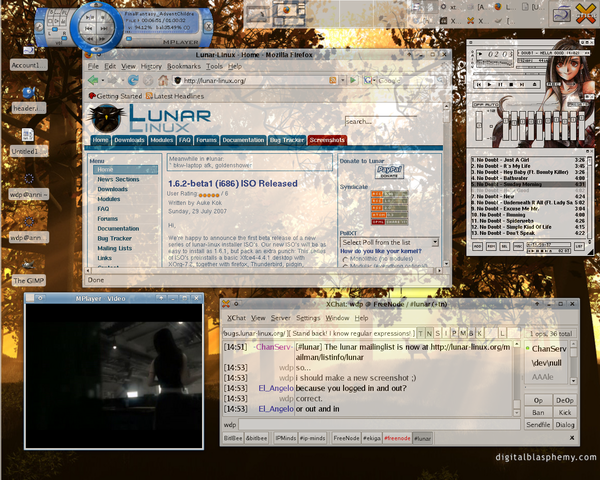The height and width of the screenshot is (480, 600).
Task: Click the eject button atop MPlayer dial
Action: [x=96, y=5]
